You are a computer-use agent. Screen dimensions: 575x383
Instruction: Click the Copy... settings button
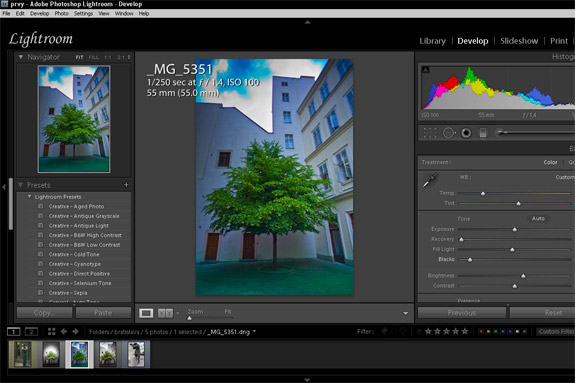click(44, 313)
